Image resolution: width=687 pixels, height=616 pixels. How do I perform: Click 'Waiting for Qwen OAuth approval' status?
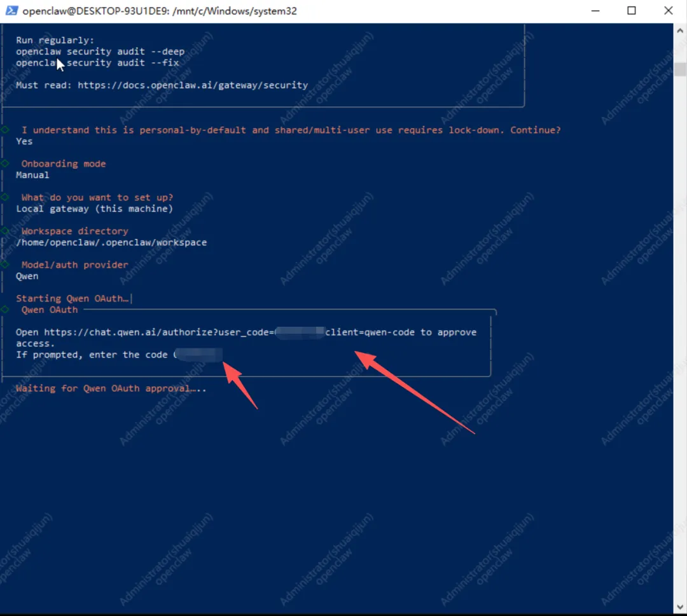tap(111, 388)
